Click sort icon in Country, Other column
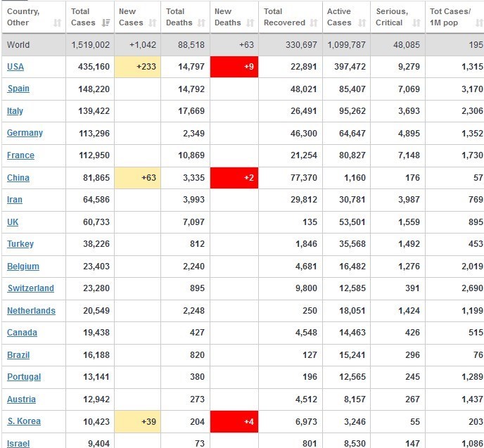Image resolution: width=484 pixels, height=448 pixels. click(x=57, y=23)
